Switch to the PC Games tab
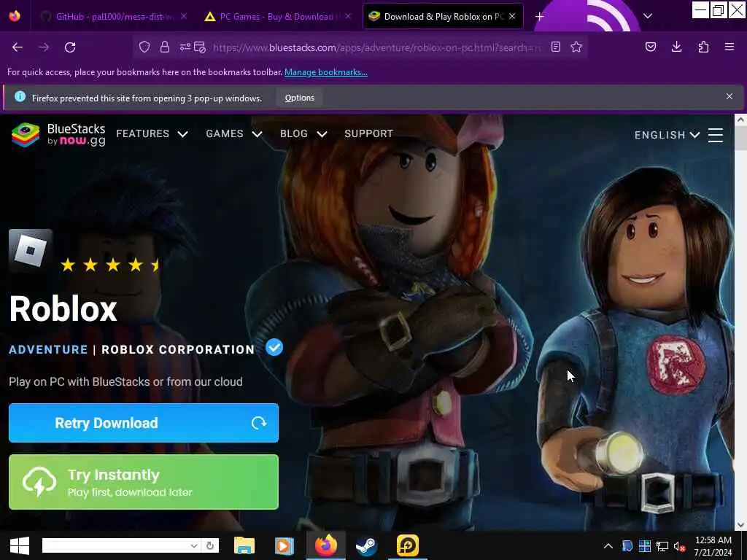The image size is (747, 560). point(276,17)
